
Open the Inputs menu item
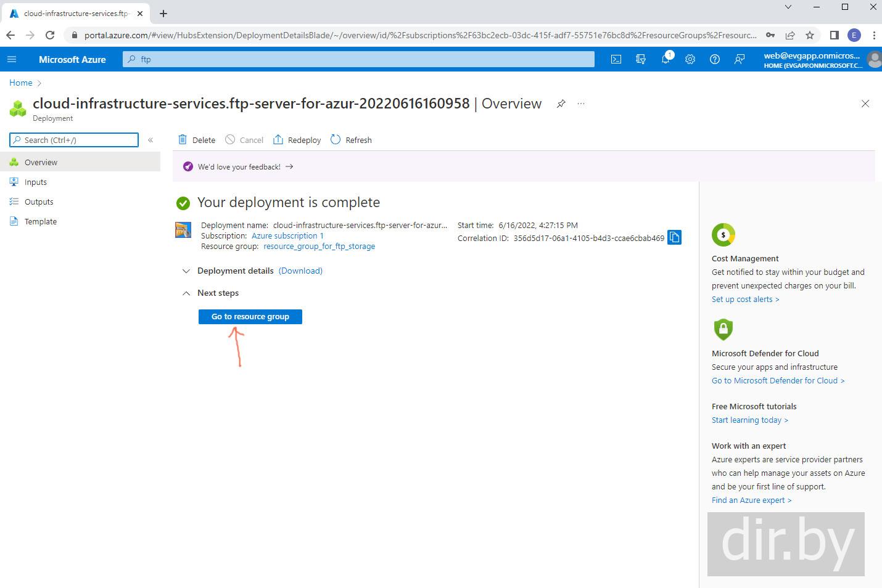coord(36,182)
